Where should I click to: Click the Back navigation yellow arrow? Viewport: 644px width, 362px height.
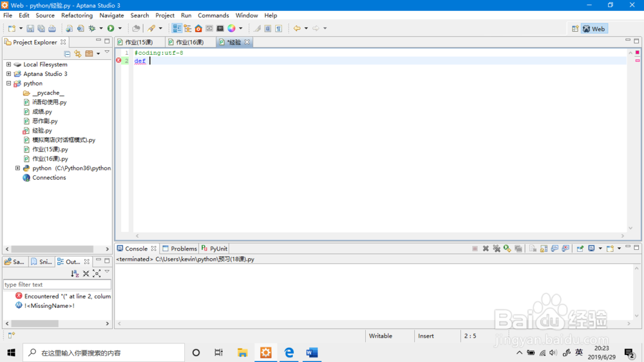click(x=297, y=28)
